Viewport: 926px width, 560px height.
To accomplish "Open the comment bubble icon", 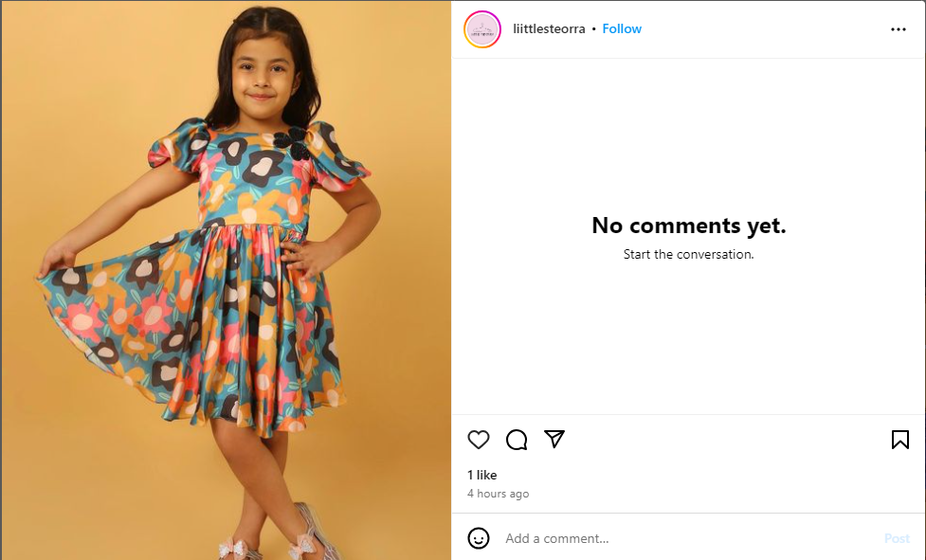I will (x=517, y=440).
